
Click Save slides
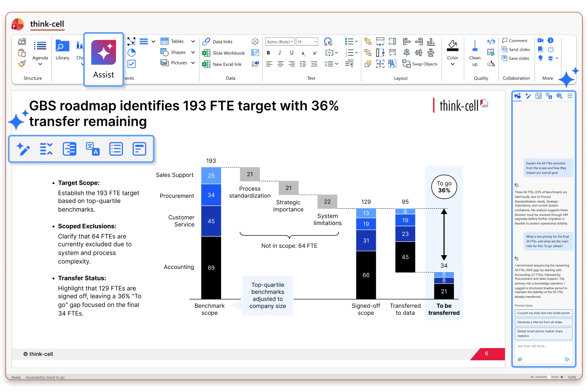click(515, 58)
